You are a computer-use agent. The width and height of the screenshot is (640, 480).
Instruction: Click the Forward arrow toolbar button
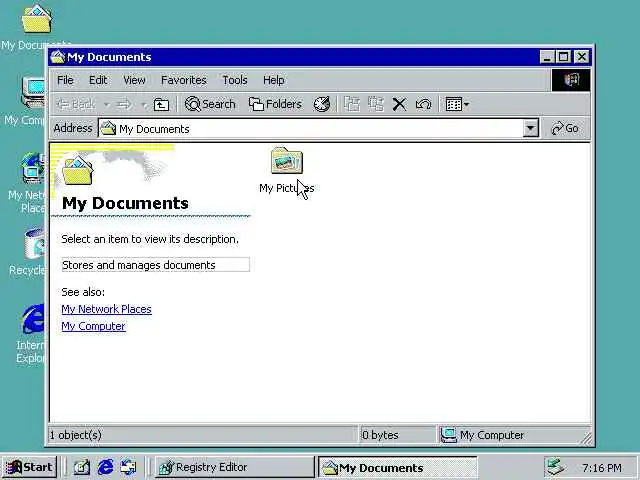click(x=124, y=105)
